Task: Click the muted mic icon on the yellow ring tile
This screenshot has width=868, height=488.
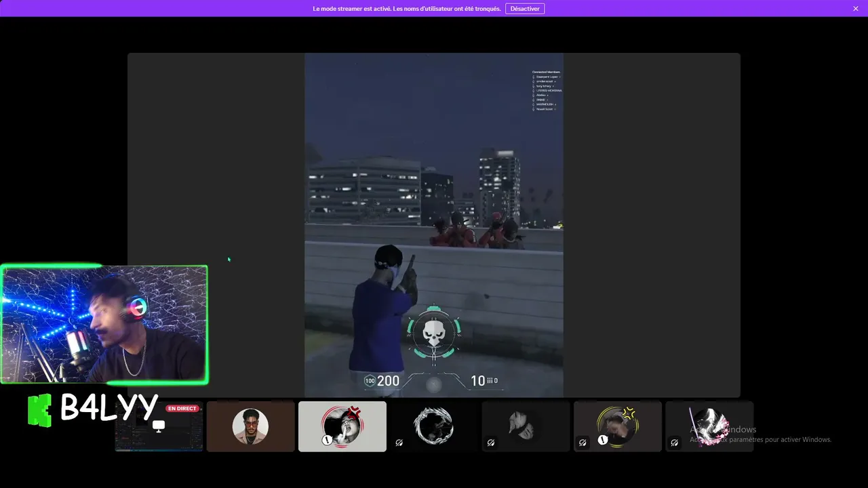Action: click(x=583, y=443)
